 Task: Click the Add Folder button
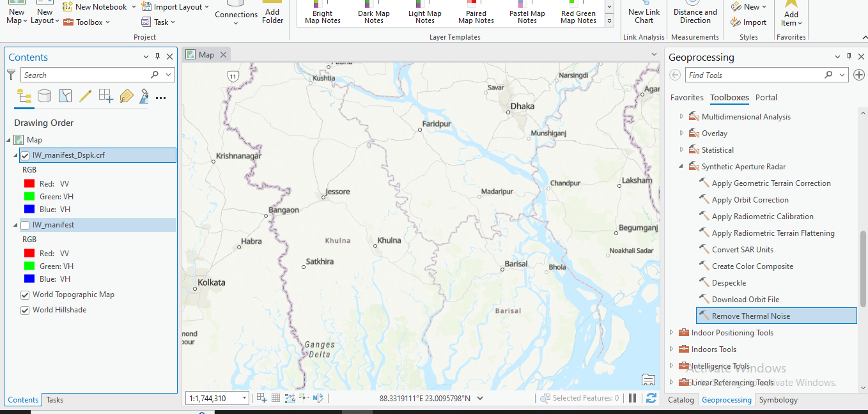pyautogui.click(x=272, y=14)
